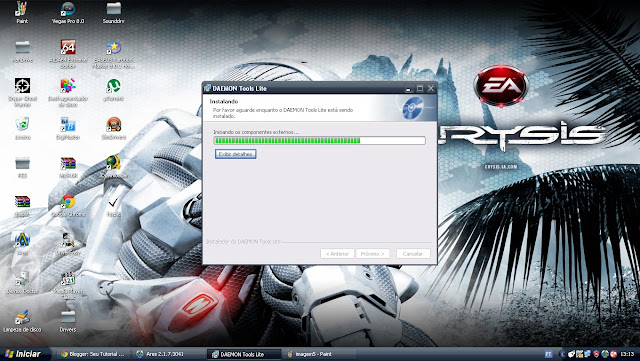Open the Ares desktop shortcut

(x=22, y=241)
